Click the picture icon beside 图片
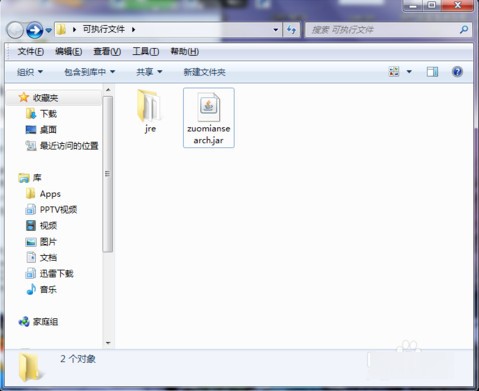479x391 pixels. coord(31,242)
